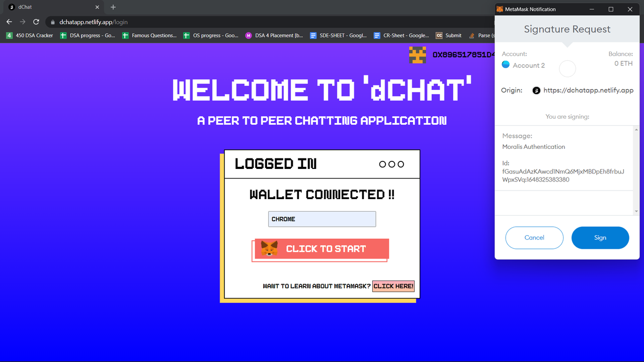Click the LOGGED IN card header
Image resolution: width=644 pixels, height=362 pixels.
[322, 164]
